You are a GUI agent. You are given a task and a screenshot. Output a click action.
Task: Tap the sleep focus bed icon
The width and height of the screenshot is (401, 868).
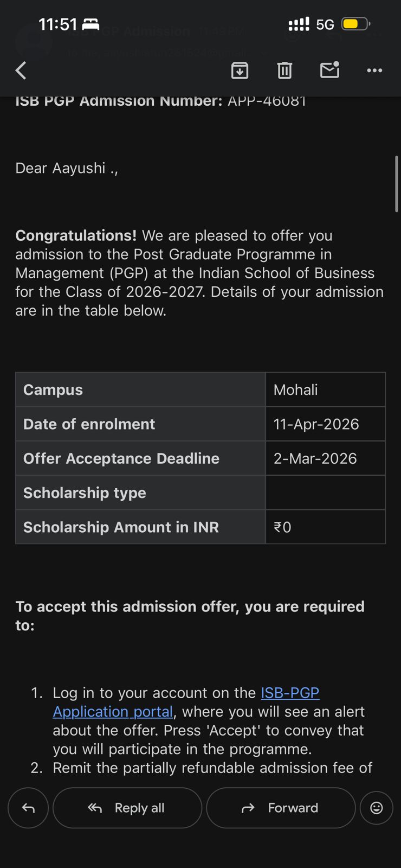click(90, 24)
